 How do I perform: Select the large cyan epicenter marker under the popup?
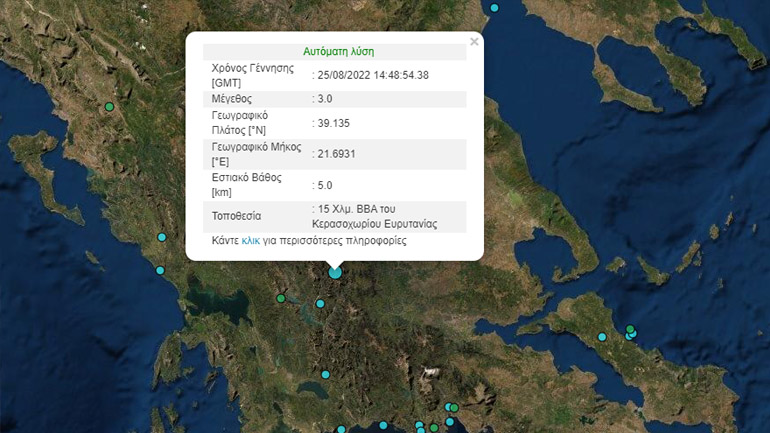(x=335, y=272)
